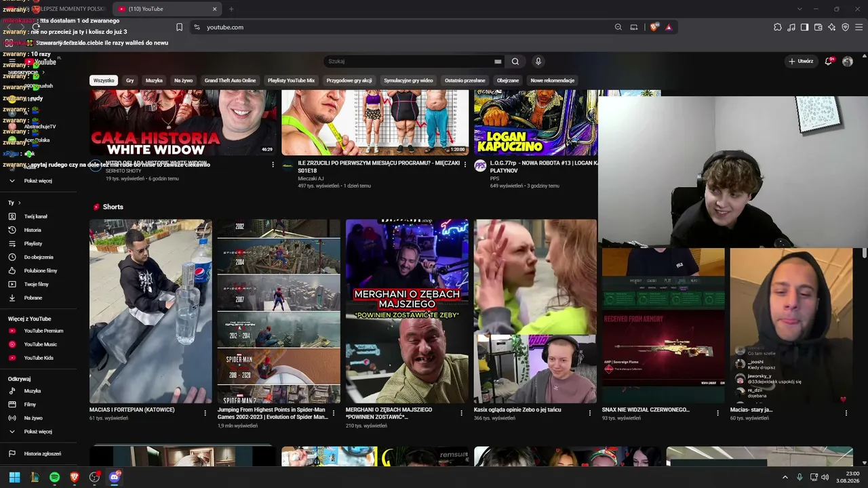Image resolution: width=868 pixels, height=488 pixels.
Task: Open Historia zgłoszeń in the sidebar
Action: pos(38,454)
